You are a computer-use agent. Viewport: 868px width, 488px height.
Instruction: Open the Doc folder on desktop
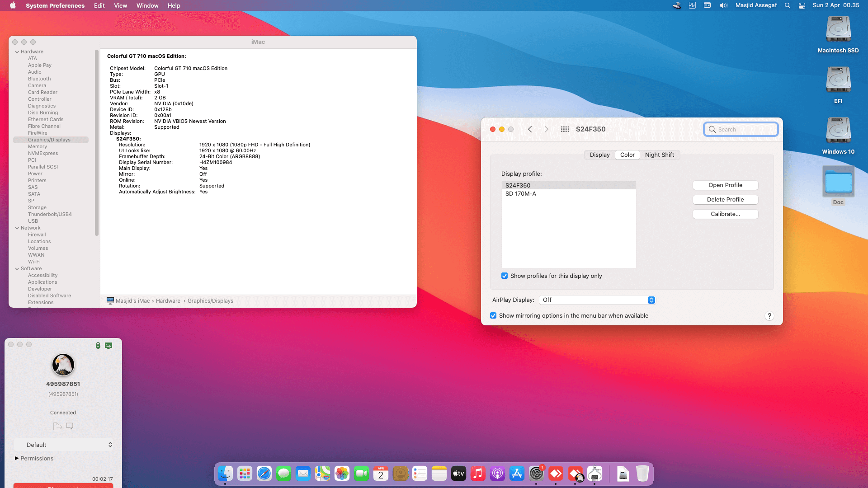point(838,182)
